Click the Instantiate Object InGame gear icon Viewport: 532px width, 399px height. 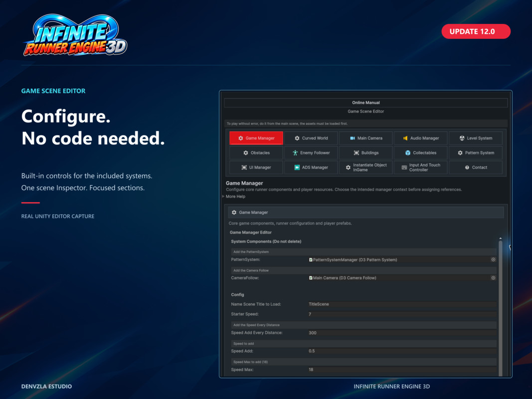348,167
